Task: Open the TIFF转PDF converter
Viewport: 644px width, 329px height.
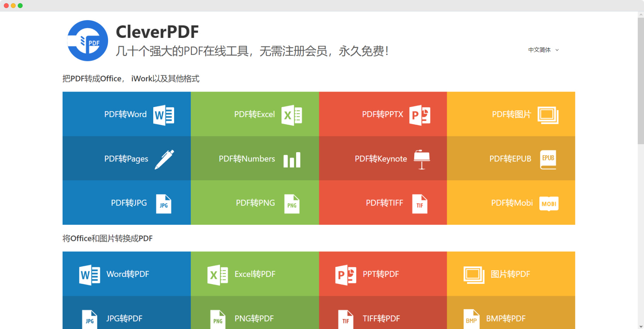Action: 383,313
